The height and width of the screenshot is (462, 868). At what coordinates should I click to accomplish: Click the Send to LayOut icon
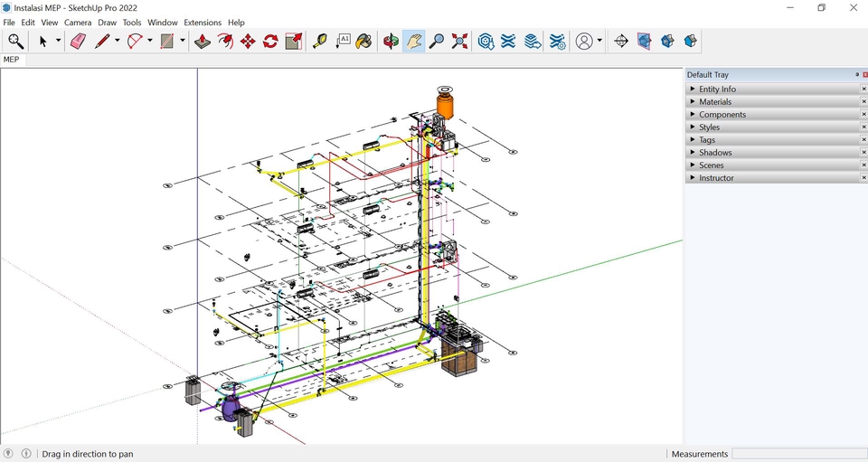click(533, 41)
